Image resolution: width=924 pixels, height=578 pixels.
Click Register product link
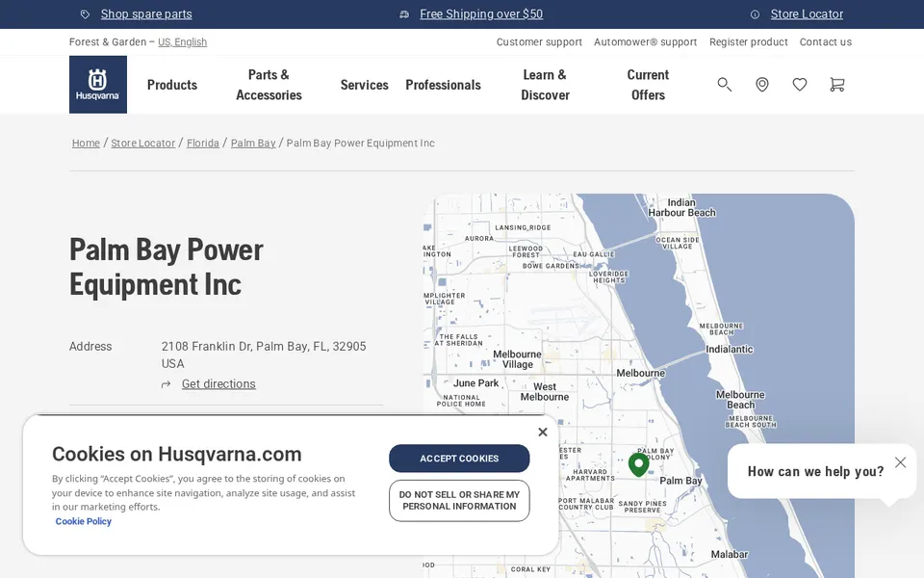pyautogui.click(x=749, y=41)
